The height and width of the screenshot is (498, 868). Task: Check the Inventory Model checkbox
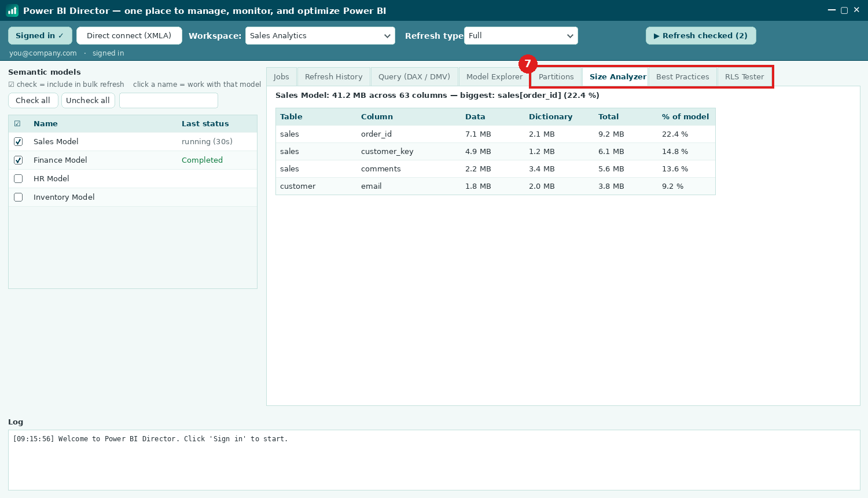[19, 197]
